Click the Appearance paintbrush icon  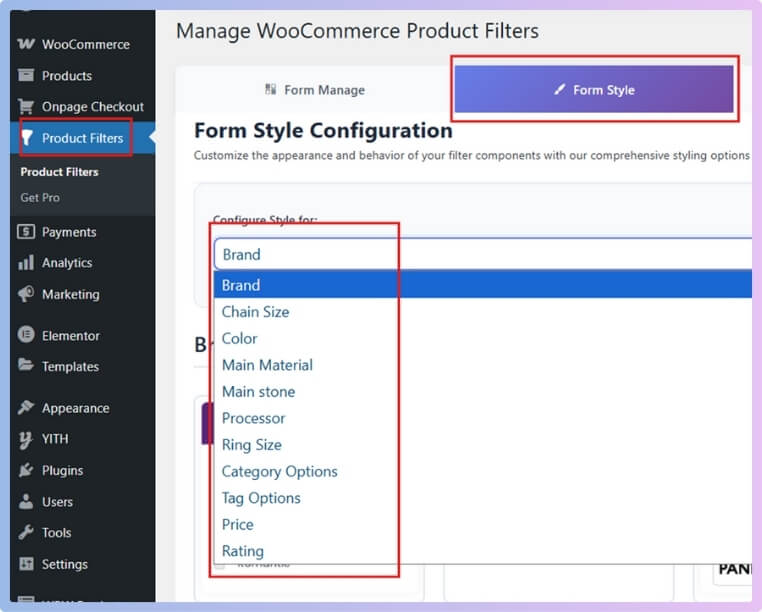point(26,407)
